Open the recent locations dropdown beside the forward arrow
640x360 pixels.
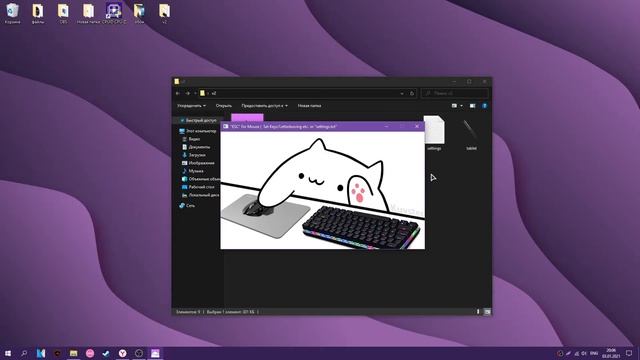click(x=195, y=93)
